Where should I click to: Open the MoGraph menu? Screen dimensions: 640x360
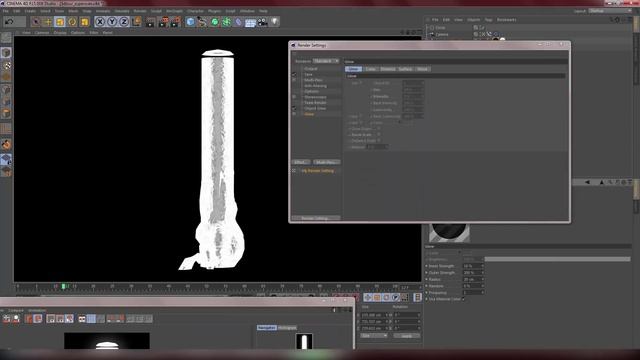point(174,11)
